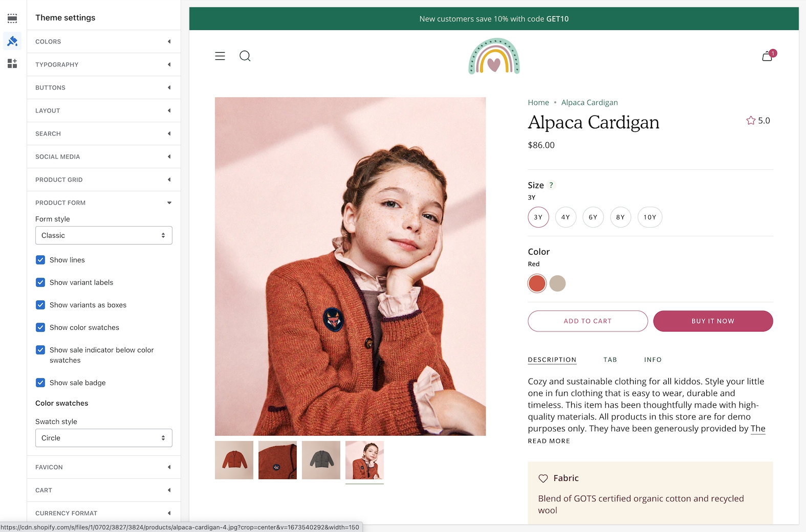Uncheck the Show lines checkbox

(x=40, y=260)
